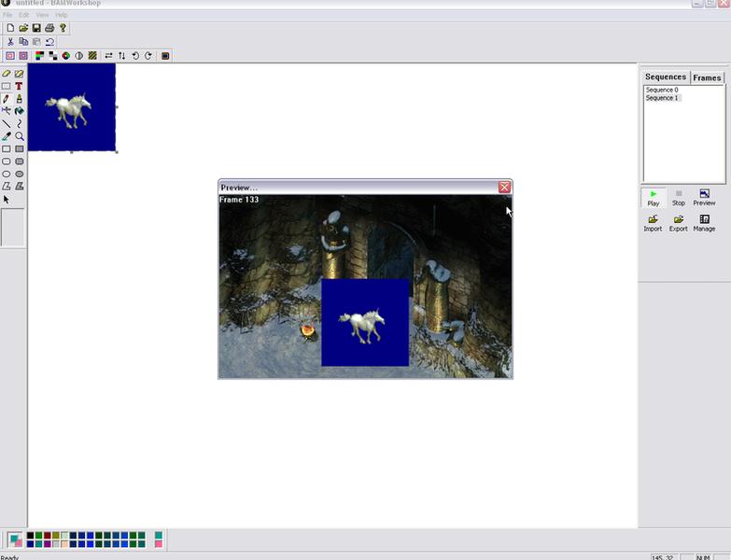Pick the red palette swatch
The image size is (731, 560).
48,536
